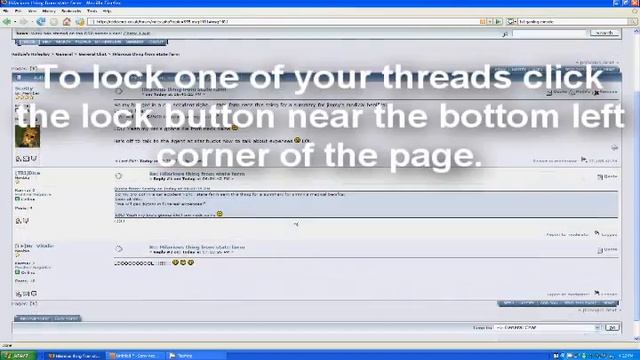Viewport: 640px width, 360px height.
Task: Open the History menu
Action: (x=49, y=11)
